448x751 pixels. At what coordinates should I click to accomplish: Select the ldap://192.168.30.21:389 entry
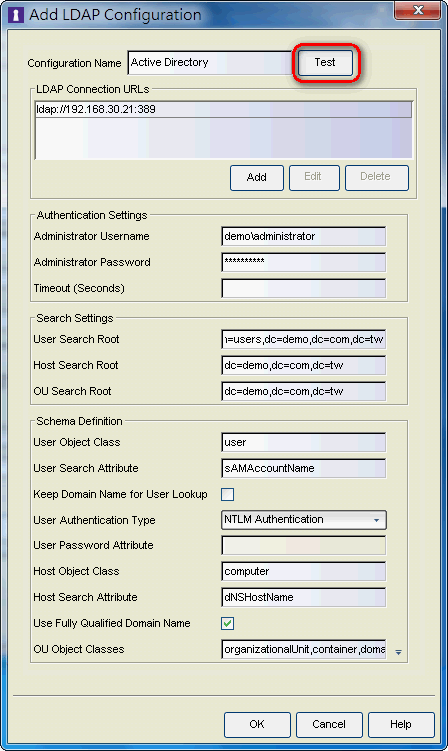click(x=223, y=109)
